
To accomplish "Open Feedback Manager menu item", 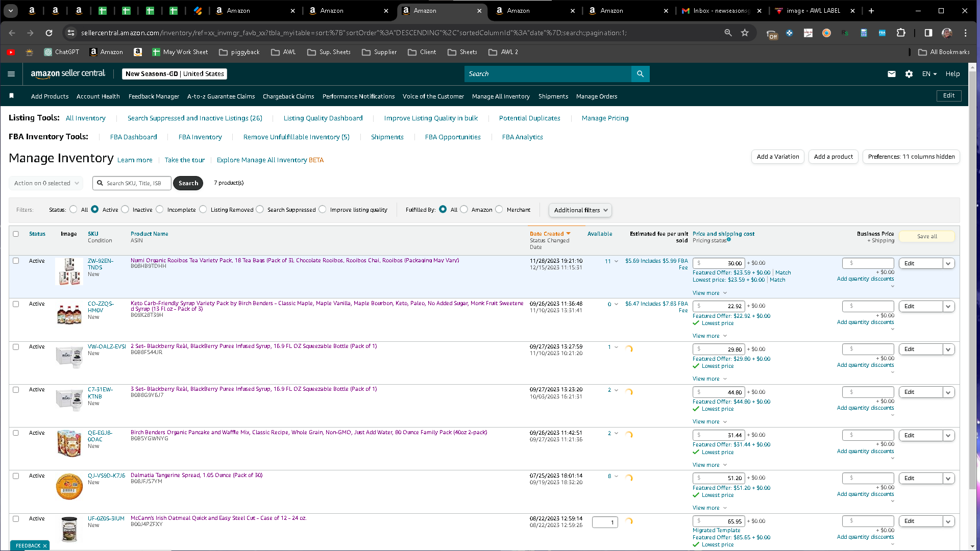I will [x=154, y=96].
